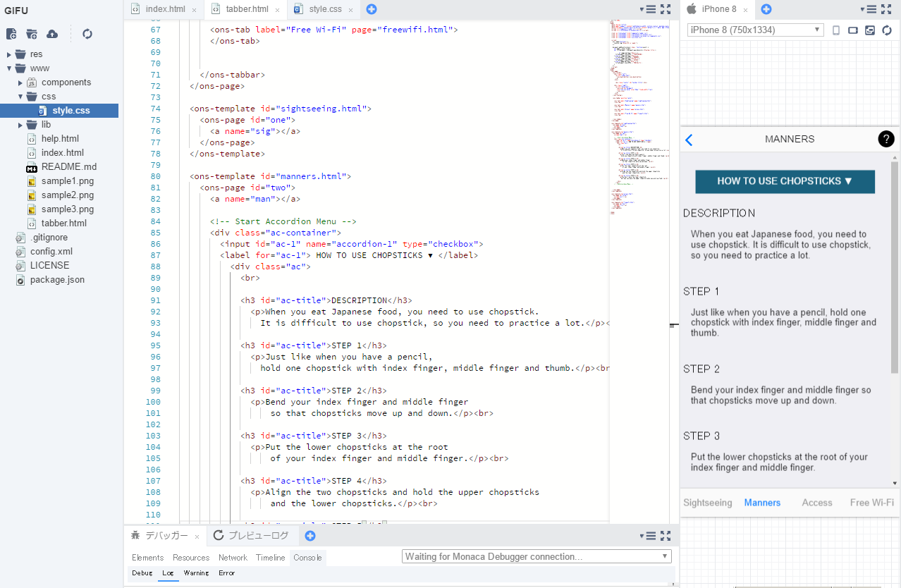This screenshot has height=588, width=901.
Task: Tap the Sightseeing tab in preview
Action: [708, 503]
